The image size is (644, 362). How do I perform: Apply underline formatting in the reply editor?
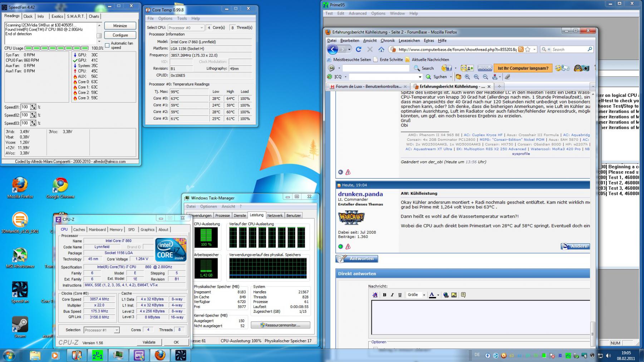point(400,295)
